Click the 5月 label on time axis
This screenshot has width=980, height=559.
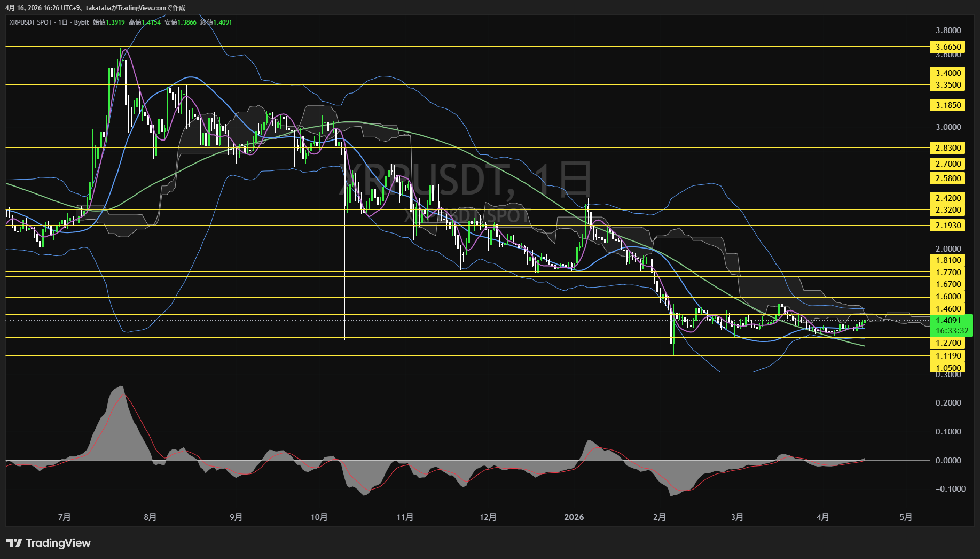pos(906,517)
